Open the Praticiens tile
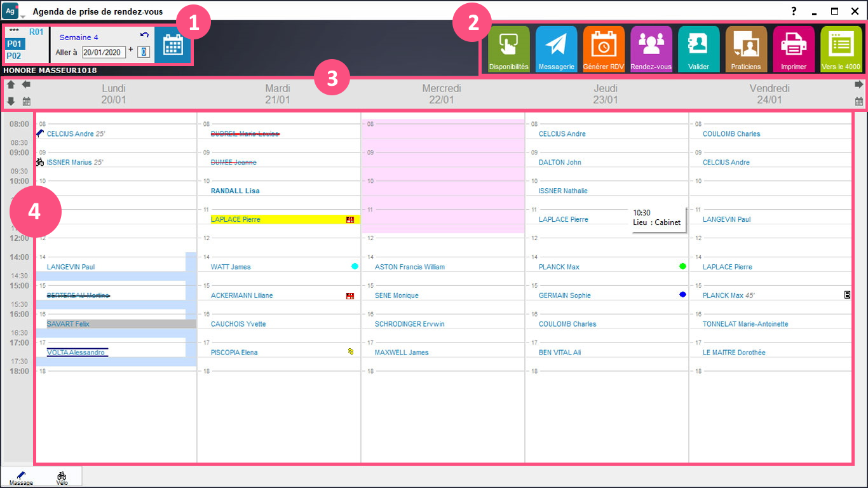868x488 pixels. point(746,49)
